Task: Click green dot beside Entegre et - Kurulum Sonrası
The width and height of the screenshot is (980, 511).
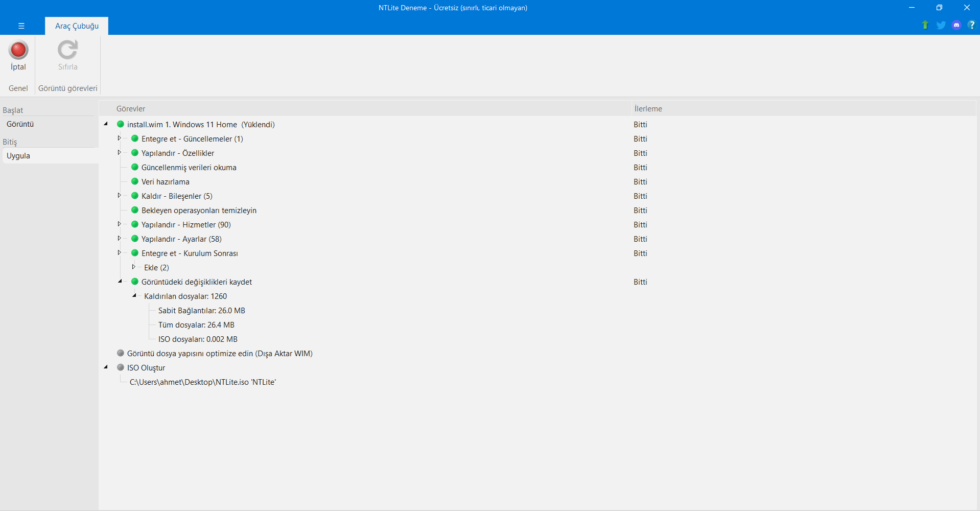Action: pos(135,253)
